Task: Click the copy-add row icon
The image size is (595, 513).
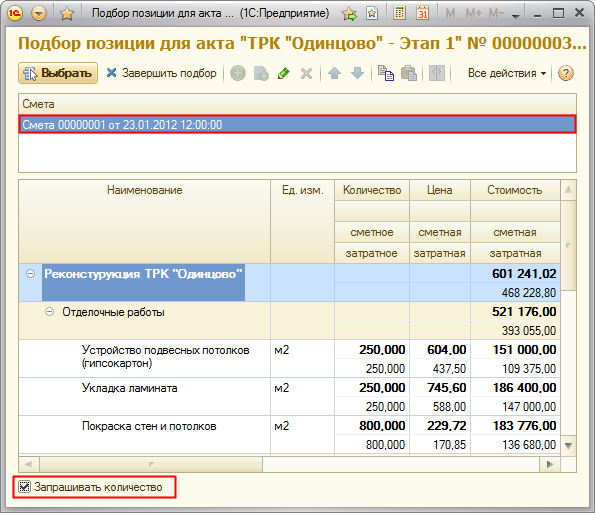Action: pyautogui.click(x=261, y=73)
